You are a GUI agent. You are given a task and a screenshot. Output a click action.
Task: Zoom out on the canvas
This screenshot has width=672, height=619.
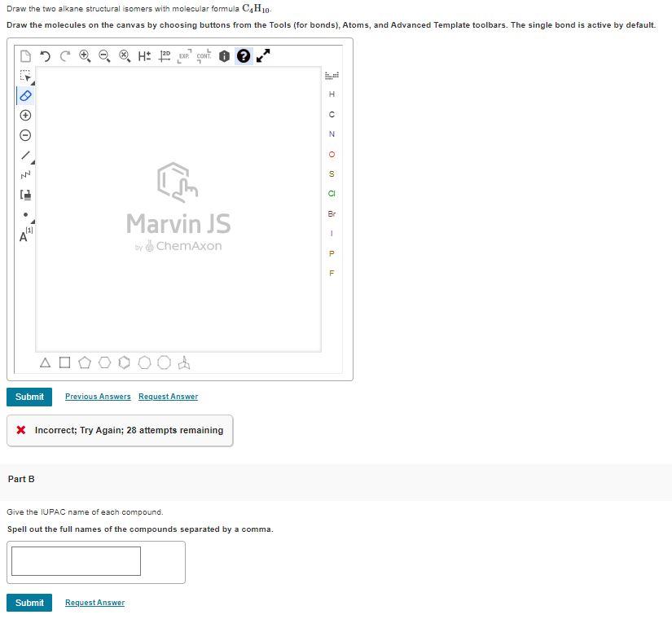point(104,56)
